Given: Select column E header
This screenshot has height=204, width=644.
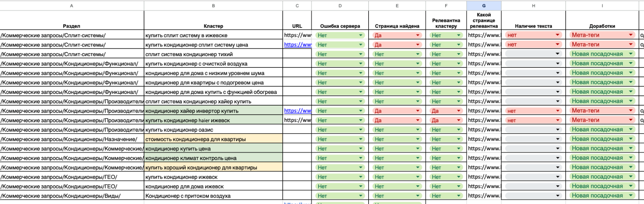Looking at the screenshot, I should coord(397,5).
